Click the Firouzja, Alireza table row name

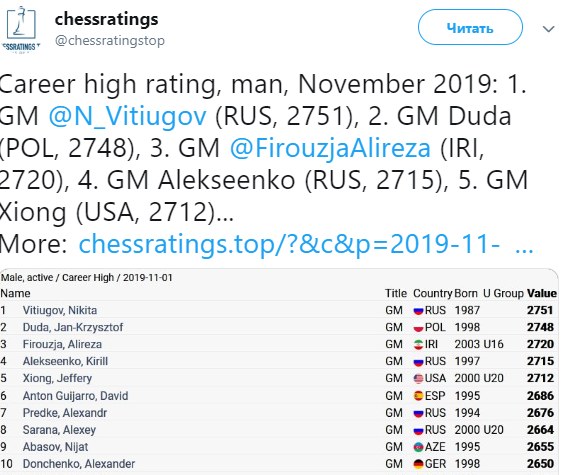click(x=62, y=345)
